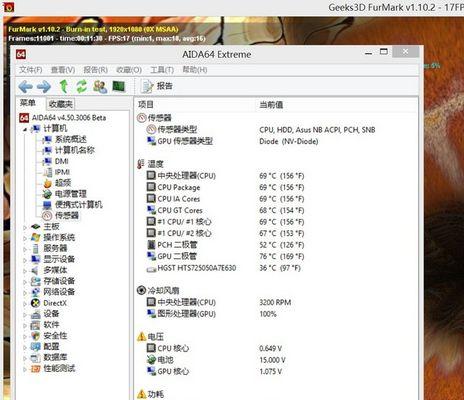Click the 性能测试 benchmark icon

[35, 369]
